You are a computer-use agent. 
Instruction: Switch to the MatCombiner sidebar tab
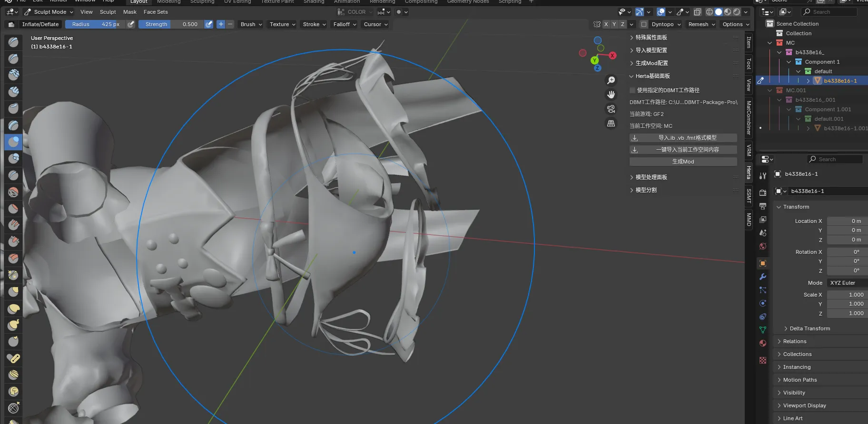pyautogui.click(x=749, y=117)
